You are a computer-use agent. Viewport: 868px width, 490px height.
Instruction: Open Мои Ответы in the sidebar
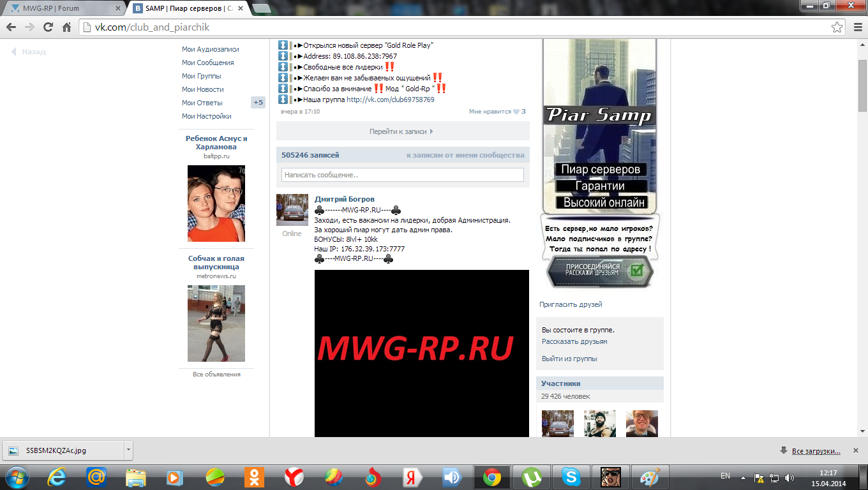point(202,103)
